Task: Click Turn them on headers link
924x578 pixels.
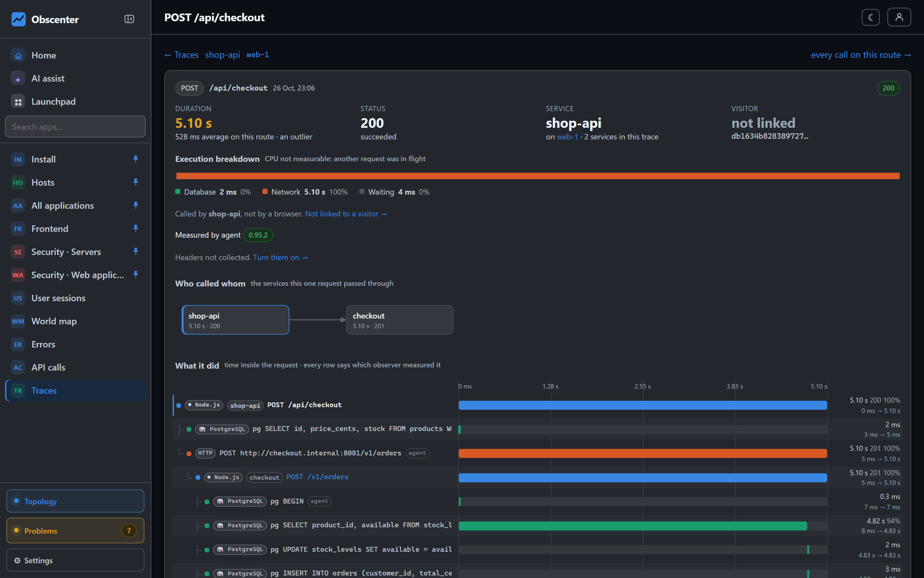Action: [x=280, y=258]
